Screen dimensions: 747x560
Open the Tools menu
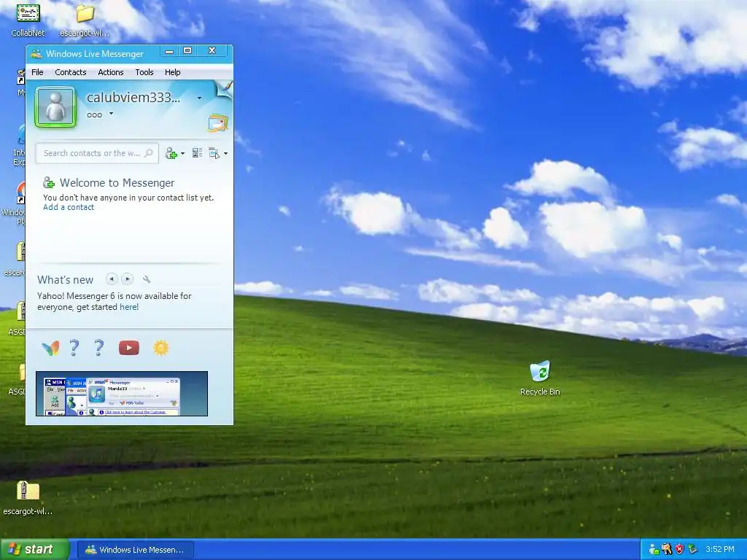coord(144,72)
